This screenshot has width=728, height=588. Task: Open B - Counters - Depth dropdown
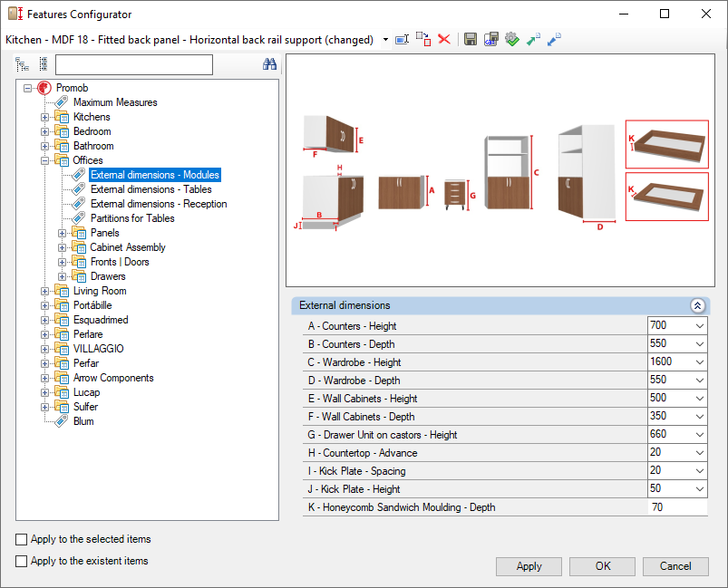(700, 344)
